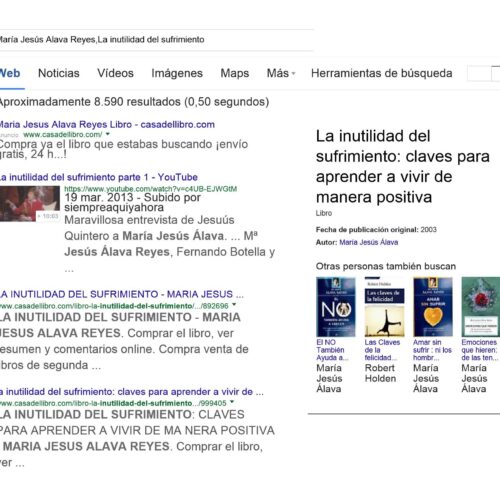
Task: Click Fecha de publicación original: 2003 text
Action: click(376, 230)
